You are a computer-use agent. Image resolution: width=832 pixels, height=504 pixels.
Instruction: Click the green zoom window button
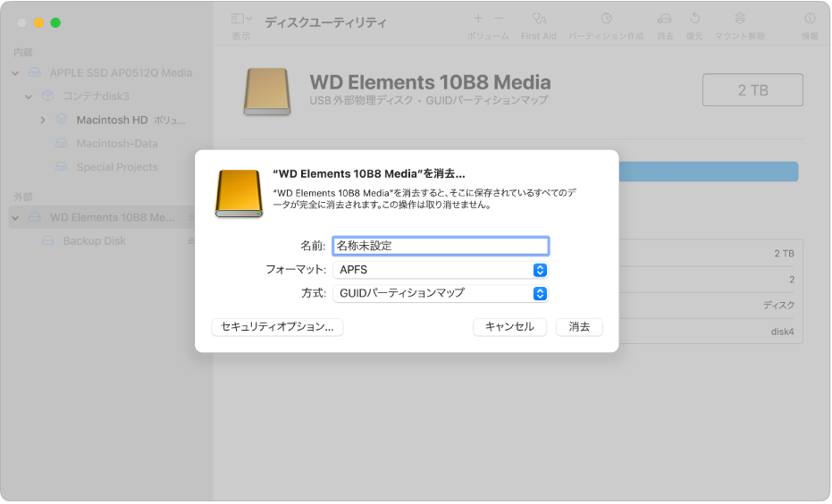55,23
